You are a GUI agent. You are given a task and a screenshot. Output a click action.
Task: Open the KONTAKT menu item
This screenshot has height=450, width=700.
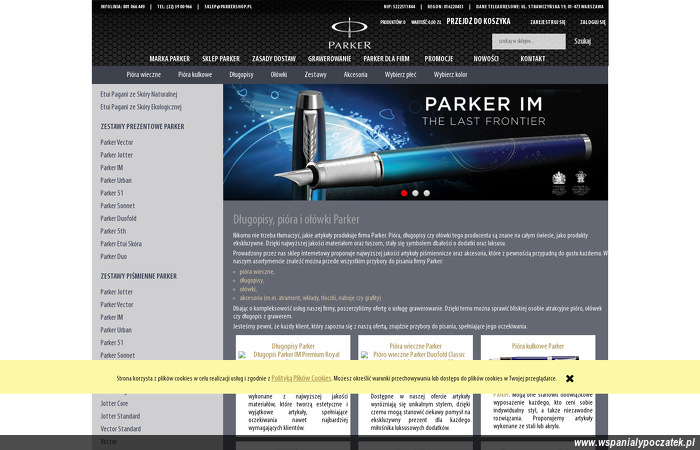tap(533, 58)
